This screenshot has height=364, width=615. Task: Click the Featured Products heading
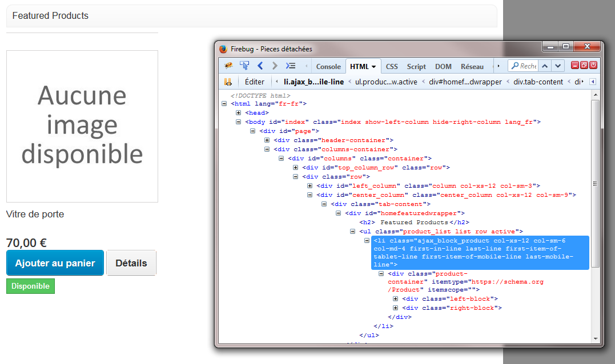[50, 15]
